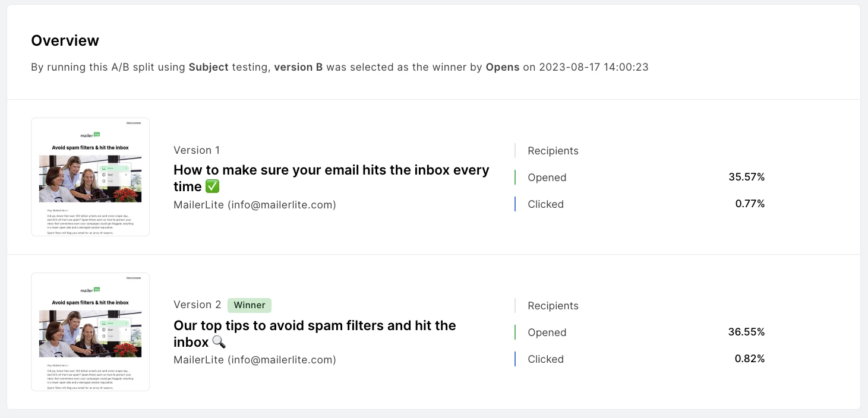
Task: Click the Opened label in Version 2 stats
Action: 547,332
